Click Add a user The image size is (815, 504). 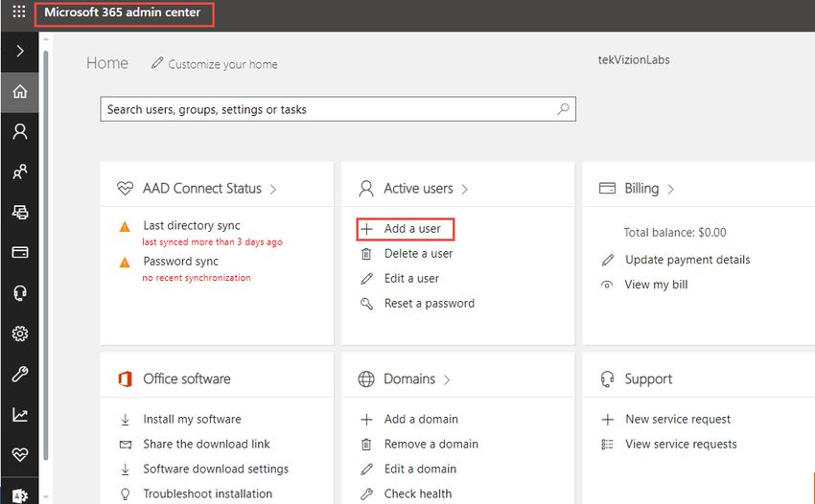click(412, 229)
